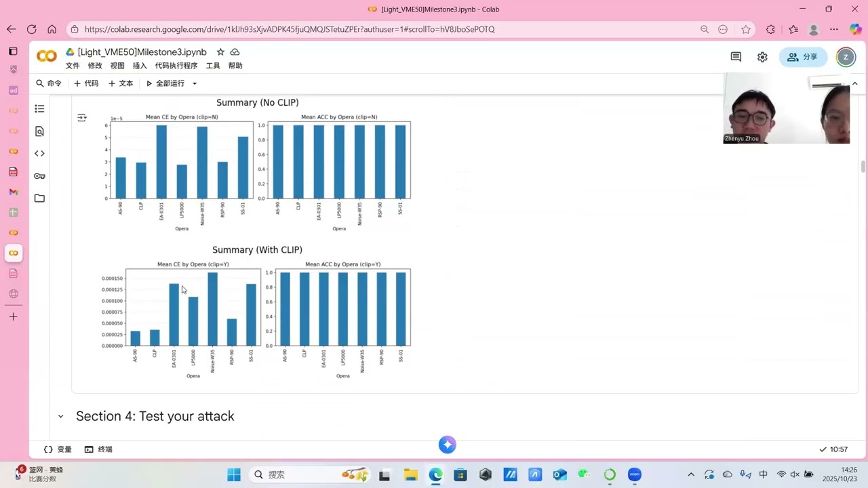Viewport: 868px width, 488px height.
Task: Open the 变量 variables panel
Action: (x=58, y=449)
